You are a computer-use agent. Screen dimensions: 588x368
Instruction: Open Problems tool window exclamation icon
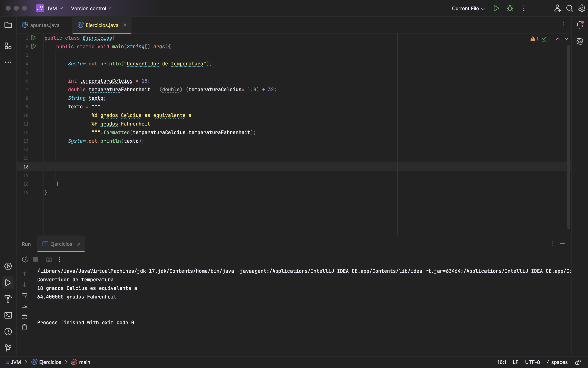click(8, 332)
